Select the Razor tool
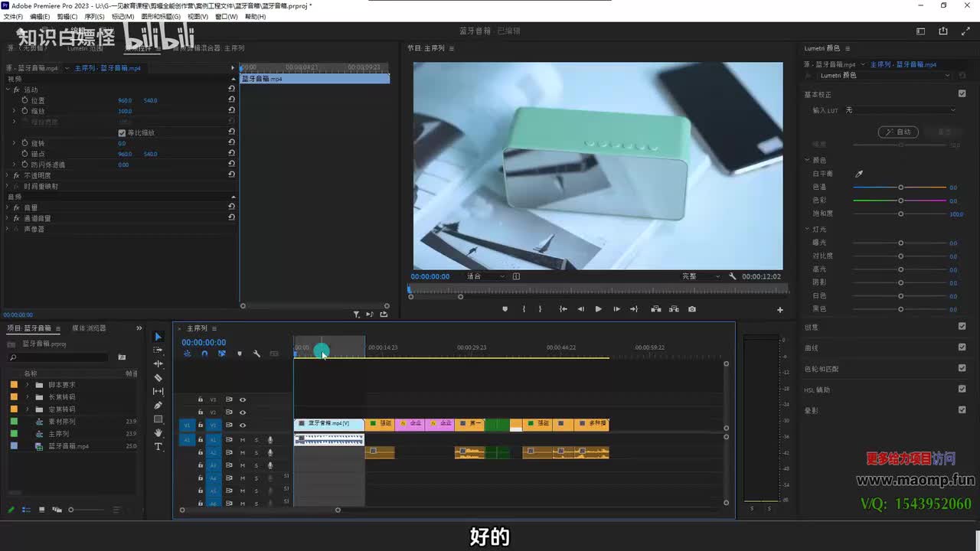 (x=158, y=378)
